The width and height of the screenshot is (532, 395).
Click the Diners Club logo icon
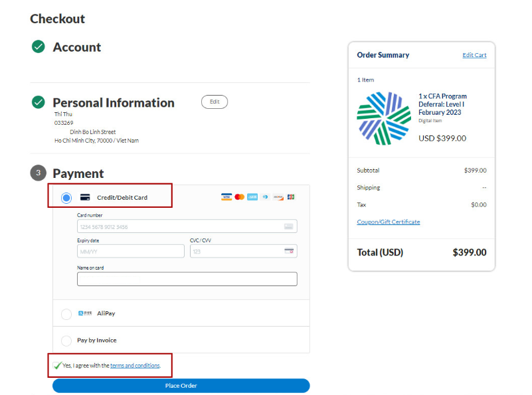[265, 197]
